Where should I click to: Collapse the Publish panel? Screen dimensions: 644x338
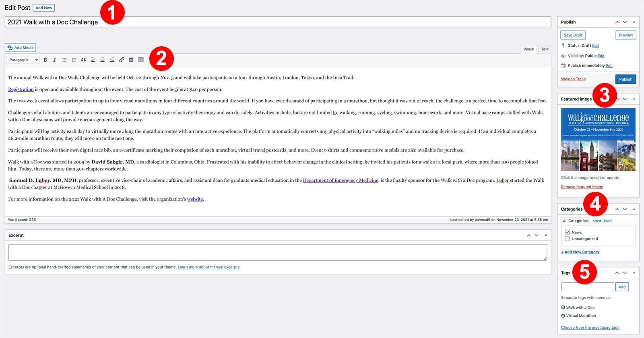[634, 22]
